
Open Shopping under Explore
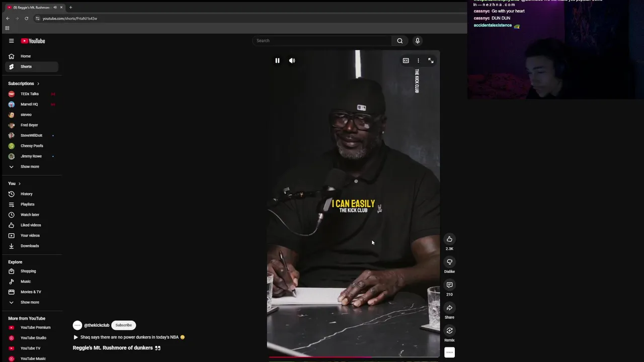32,271
